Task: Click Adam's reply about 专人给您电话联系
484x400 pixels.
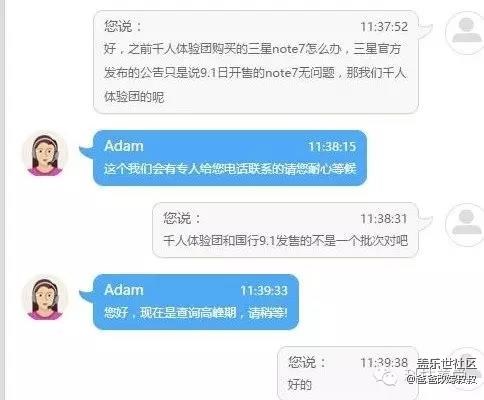Action: [230, 158]
